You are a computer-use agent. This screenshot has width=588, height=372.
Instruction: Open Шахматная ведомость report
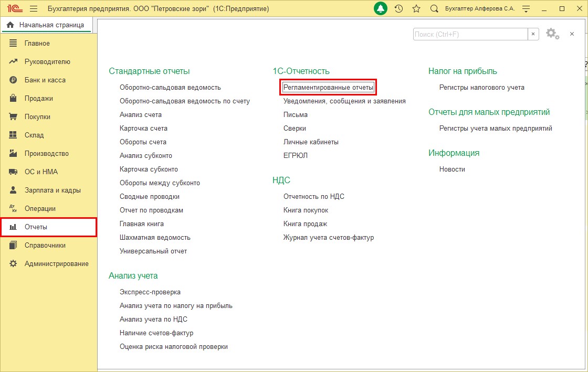pyautogui.click(x=155, y=238)
